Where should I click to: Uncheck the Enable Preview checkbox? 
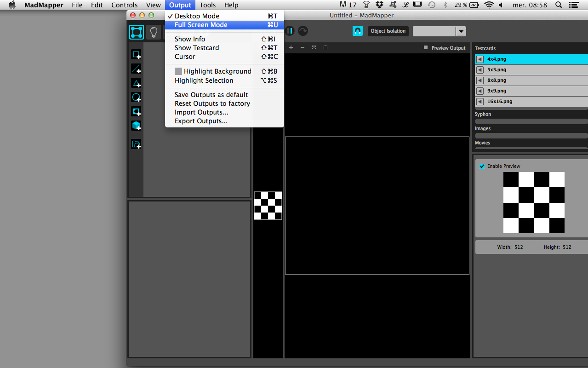[482, 166]
